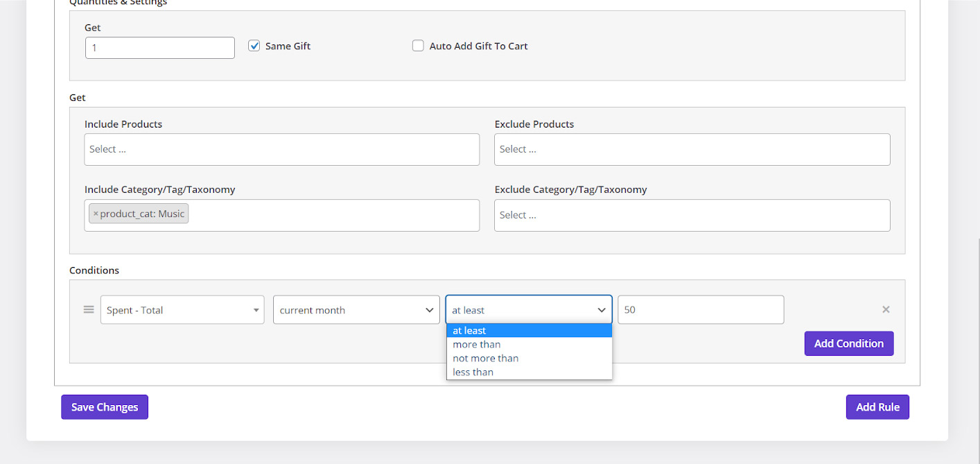This screenshot has width=980, height=464.
Task: Enable Auto Add Gift To Cart
Action: [x=418, y=46]
